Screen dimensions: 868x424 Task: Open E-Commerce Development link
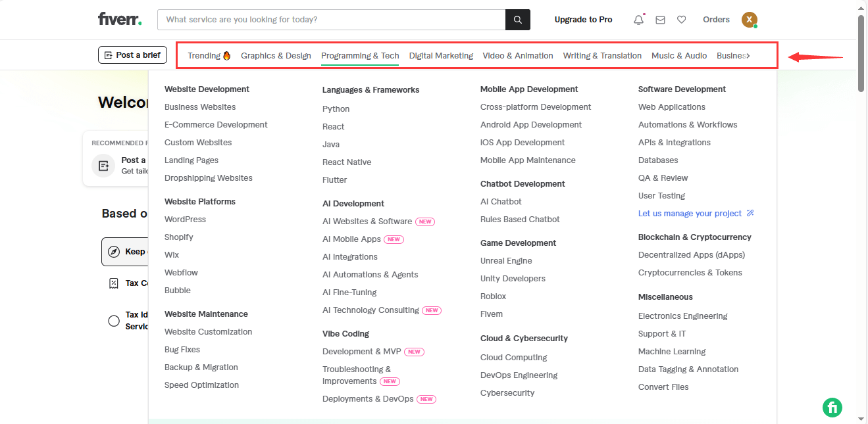(216, 125)
